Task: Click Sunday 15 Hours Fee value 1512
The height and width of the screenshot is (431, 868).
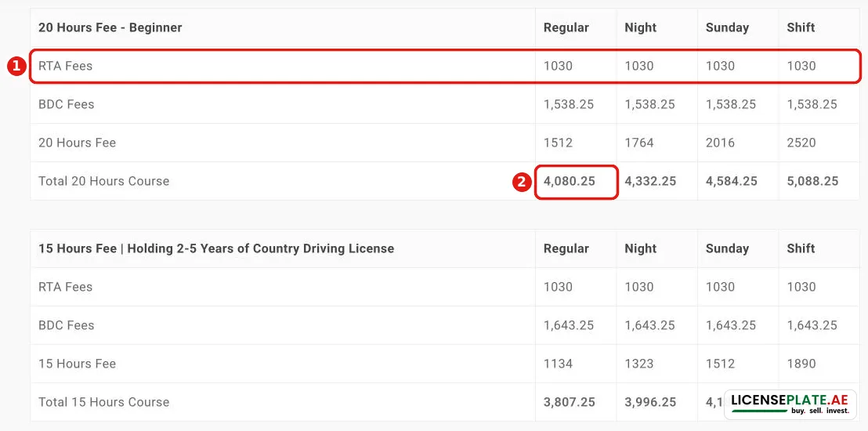Action: tap(720, 364)
